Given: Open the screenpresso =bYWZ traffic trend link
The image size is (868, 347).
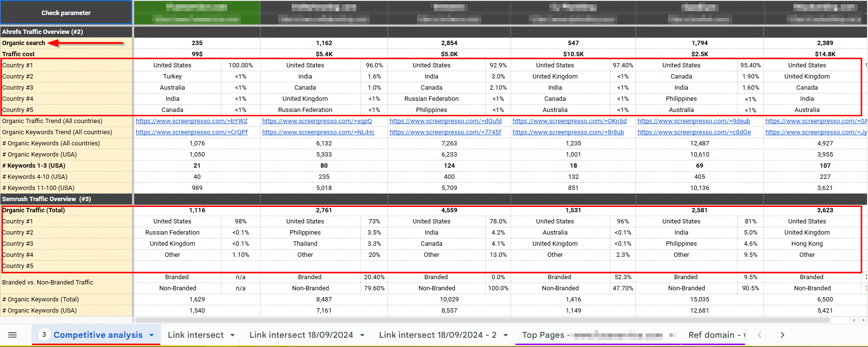Looking at the screenshot, I should [191, 121].
